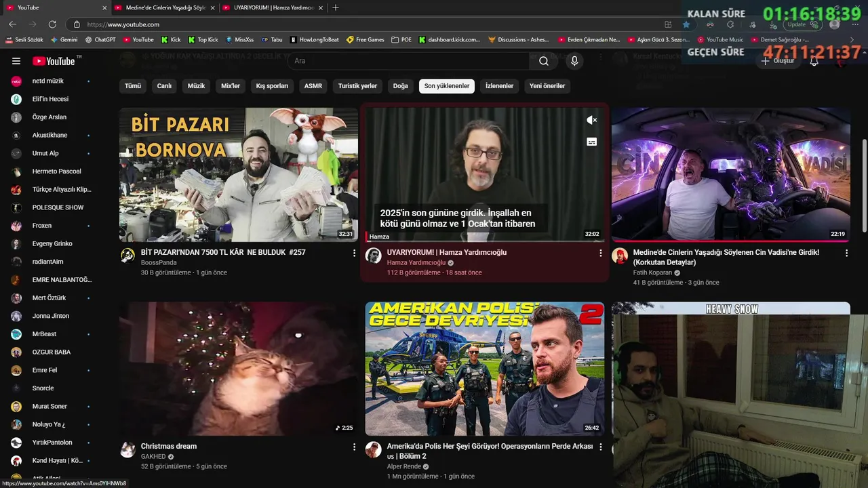Select the Mix'ler filter chip

pyautogui.click(x=231, y=86)
